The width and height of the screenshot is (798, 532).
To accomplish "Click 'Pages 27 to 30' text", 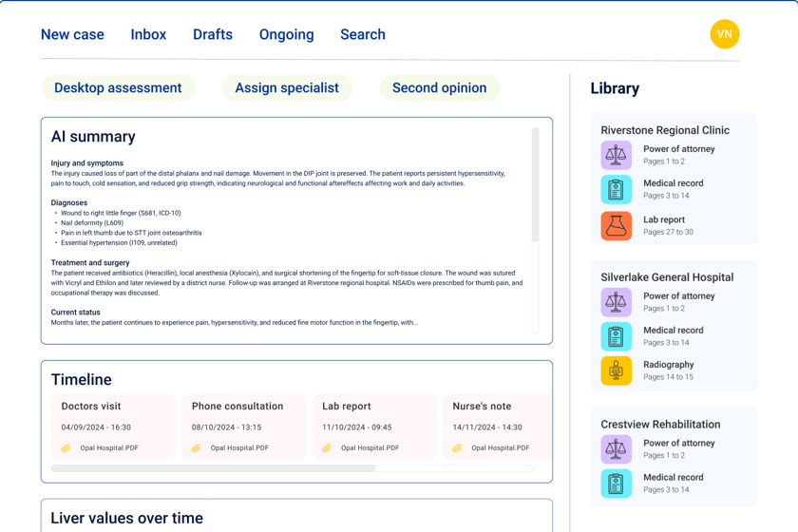I will (668, 232).
